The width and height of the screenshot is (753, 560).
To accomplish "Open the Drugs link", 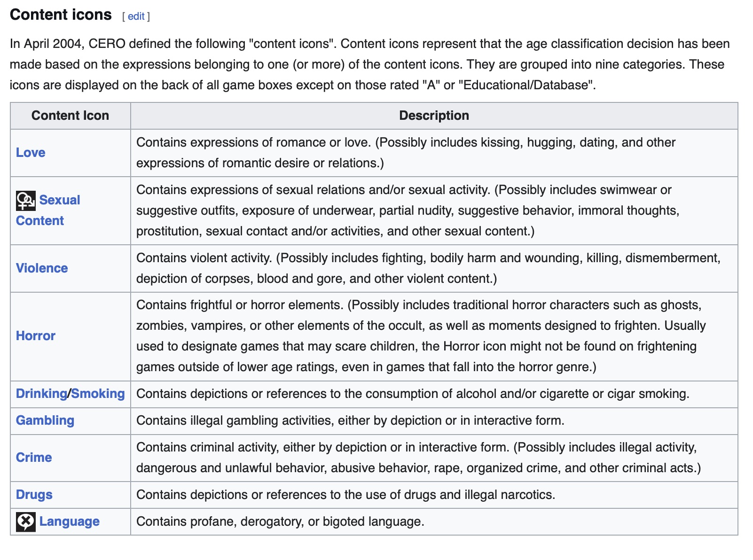I will tap(34, 495).
